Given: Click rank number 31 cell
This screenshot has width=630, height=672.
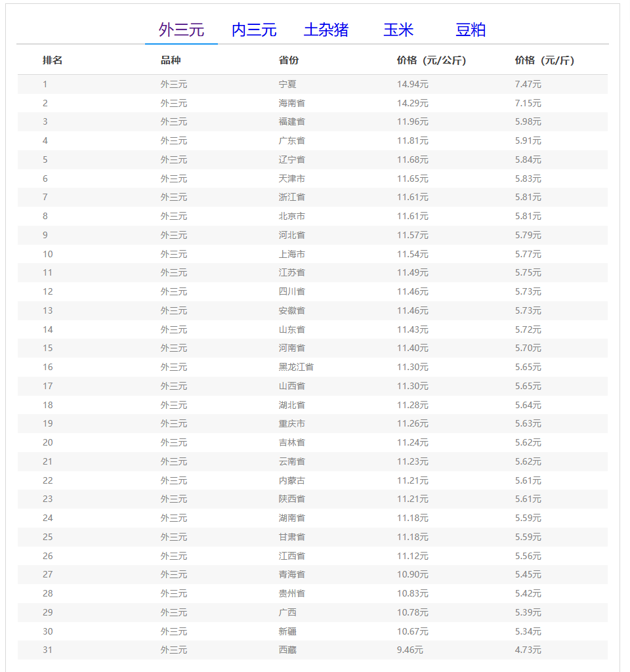Looking at the screenshot, I should pos(47,650).
